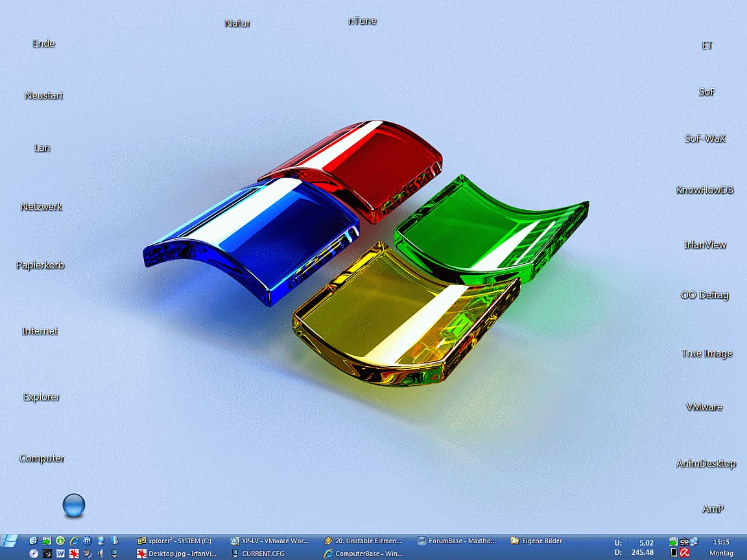Open the Windows Start button
Viewport: 747px width, 560px height.
click(8, 541)
